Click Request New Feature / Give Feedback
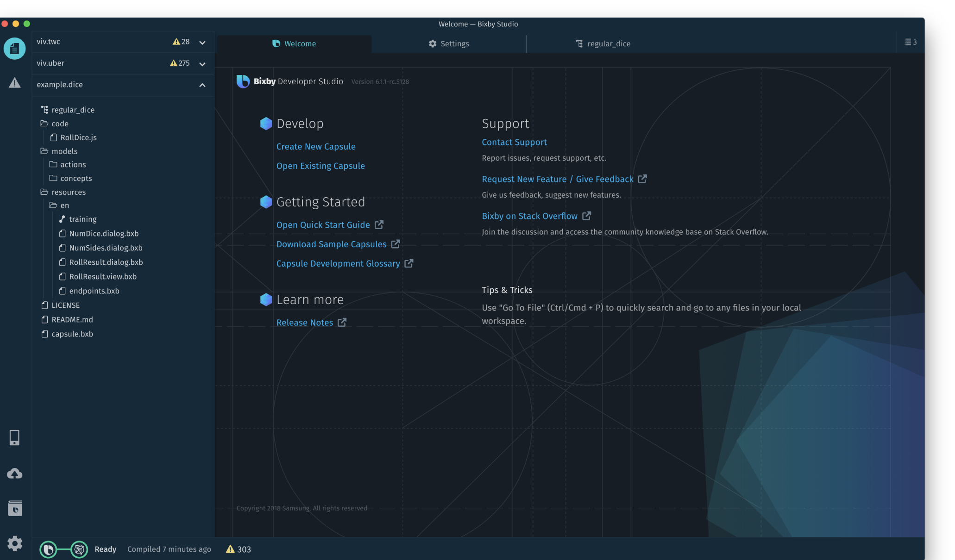The height and width of the screenshot is (560, 955). coord(558,179)
